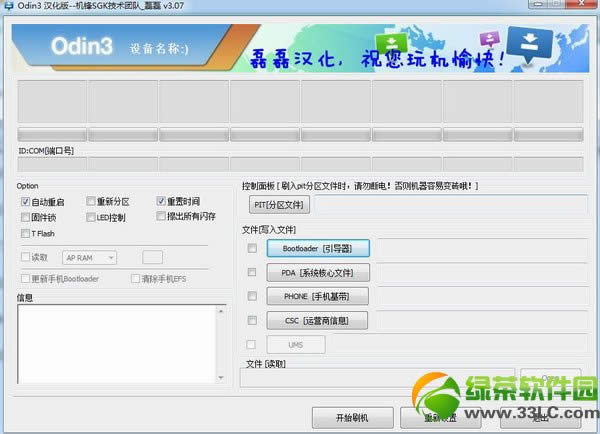Click the Bootloader [引导器] button
600x434 pixels.
pyautogui.click(x=318, y=248)
